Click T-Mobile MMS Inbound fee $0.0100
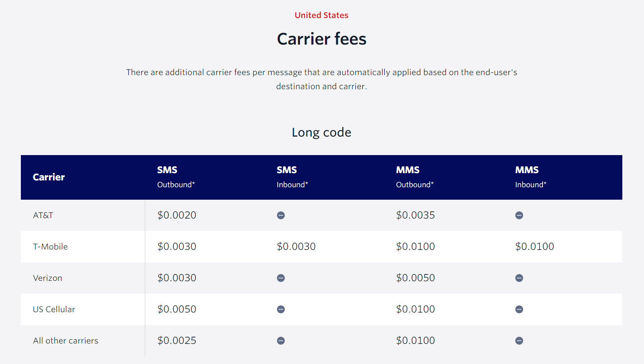This screenshot has height=364, width=644. 534,247
